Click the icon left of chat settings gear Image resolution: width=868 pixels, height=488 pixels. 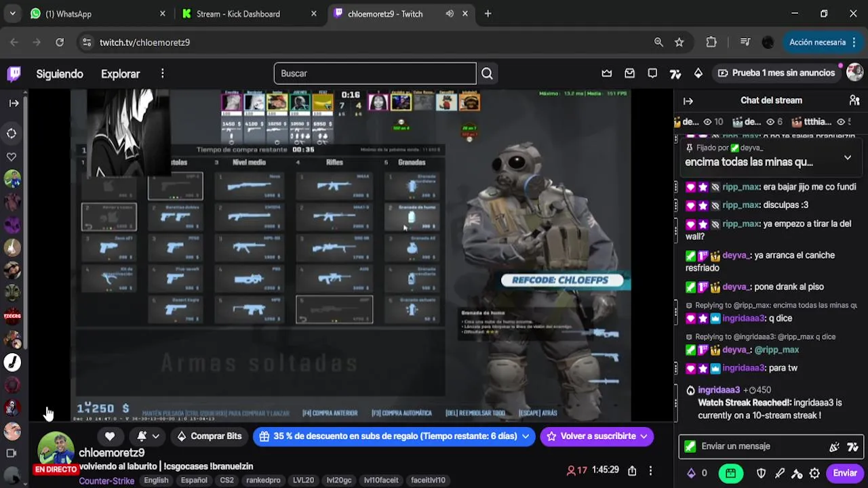797,473
